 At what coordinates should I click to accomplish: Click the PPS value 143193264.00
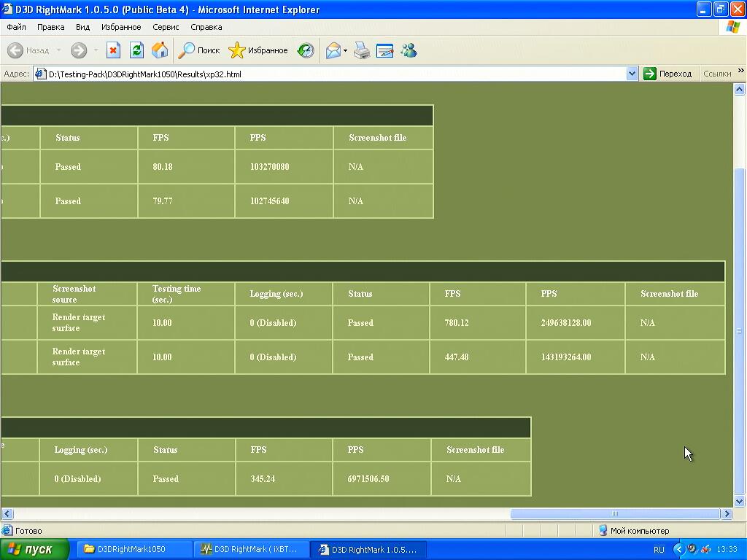point(566,357)
